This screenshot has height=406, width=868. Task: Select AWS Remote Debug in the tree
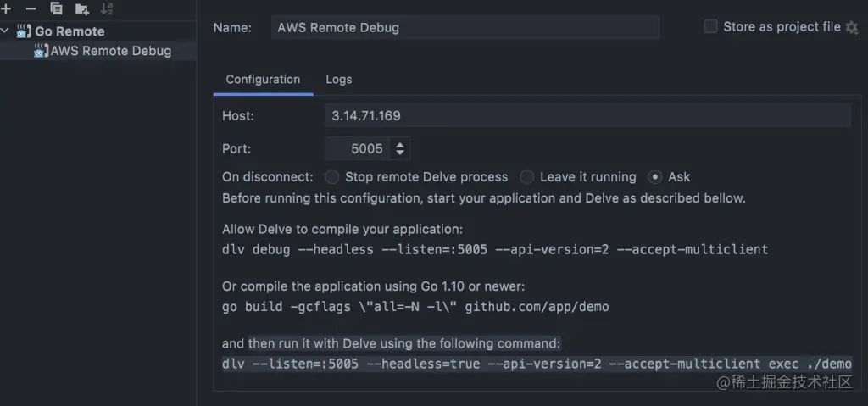(111, 51)
